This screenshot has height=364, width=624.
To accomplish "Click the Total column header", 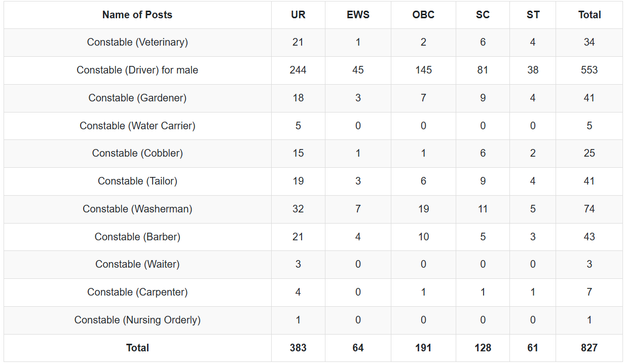I will click(x=590, y=15).
